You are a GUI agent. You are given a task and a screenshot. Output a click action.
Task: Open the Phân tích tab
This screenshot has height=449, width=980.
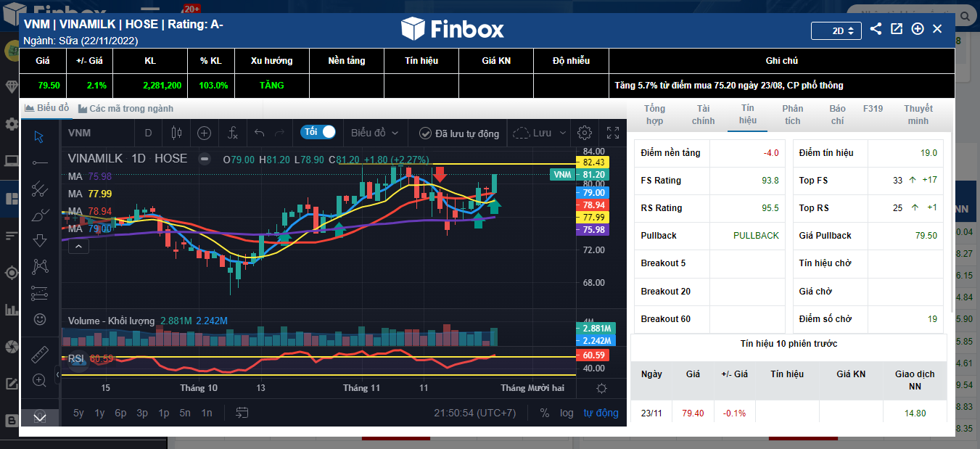[793, 115]
